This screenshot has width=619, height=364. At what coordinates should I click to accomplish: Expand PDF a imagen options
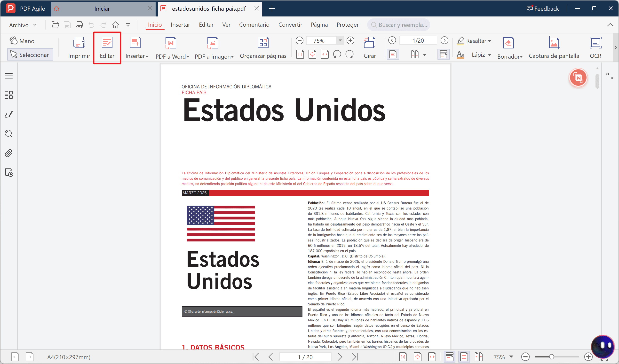point(232,57)
